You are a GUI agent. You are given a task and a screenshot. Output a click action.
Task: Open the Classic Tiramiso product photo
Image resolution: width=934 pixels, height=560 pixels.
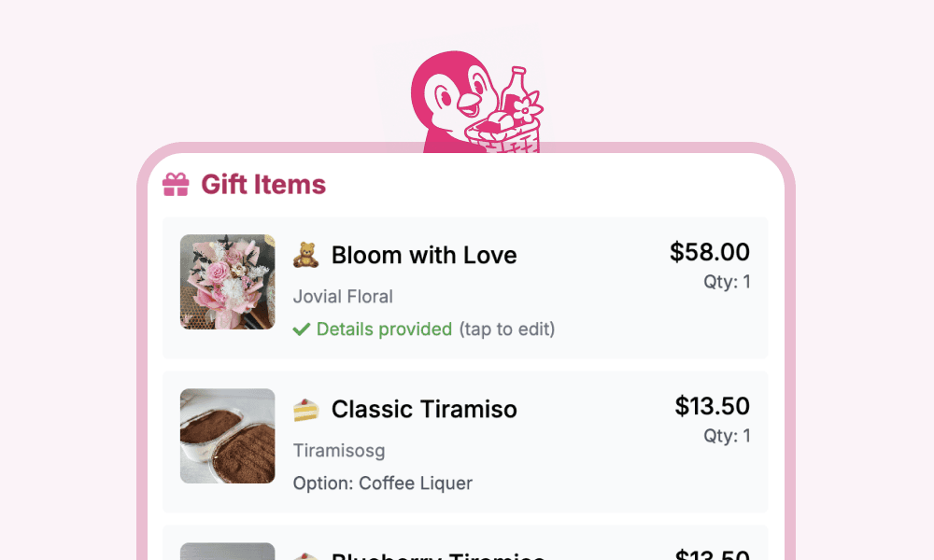pos(228,436)
